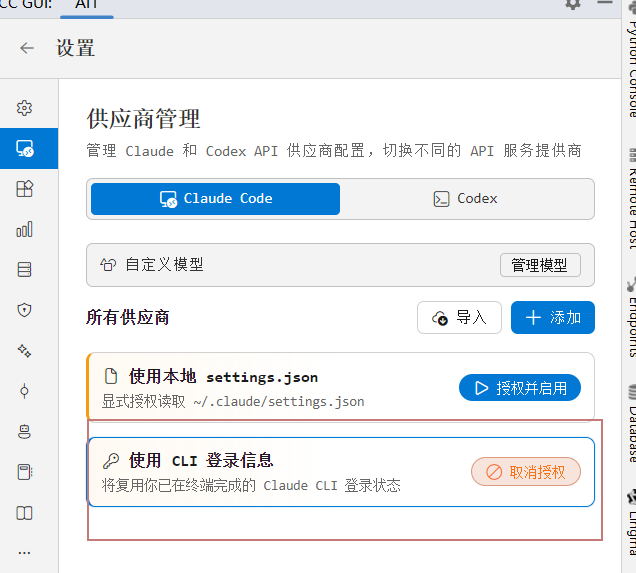Open the book/docs sidebar icon
The width and height of the screenshot is (636, 573).
point(24,513)
